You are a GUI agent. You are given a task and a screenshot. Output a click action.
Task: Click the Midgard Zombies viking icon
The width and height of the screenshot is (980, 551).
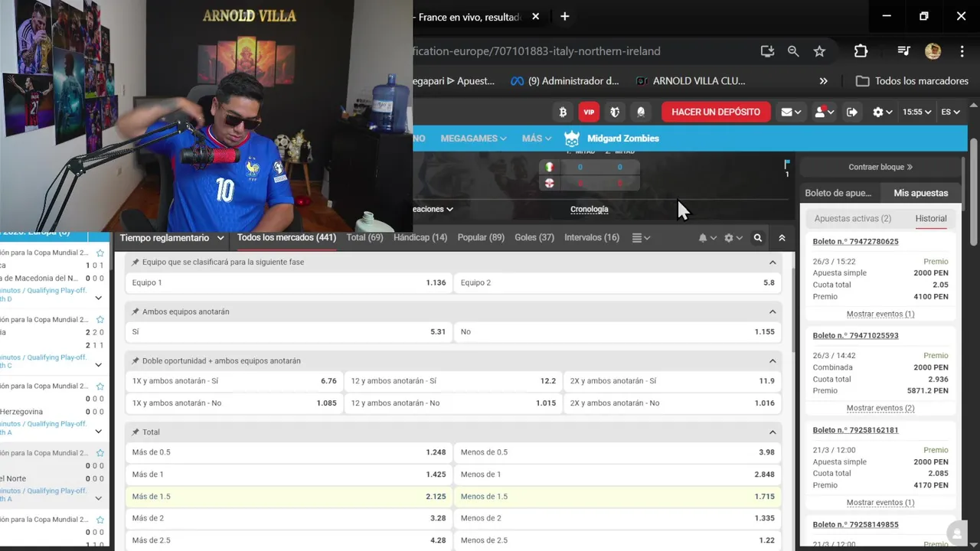pyautogui.click(x=572, y=139)
